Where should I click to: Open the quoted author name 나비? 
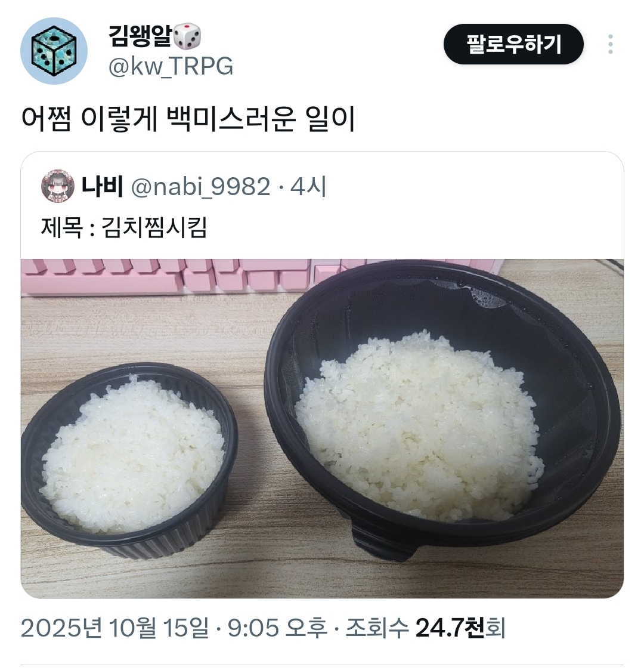[103, 186]
